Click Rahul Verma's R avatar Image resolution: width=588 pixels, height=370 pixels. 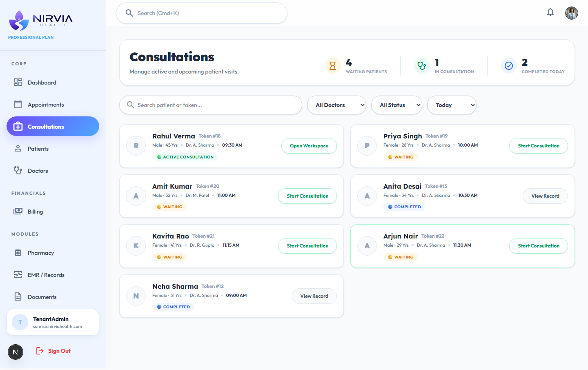coord(136,146)
